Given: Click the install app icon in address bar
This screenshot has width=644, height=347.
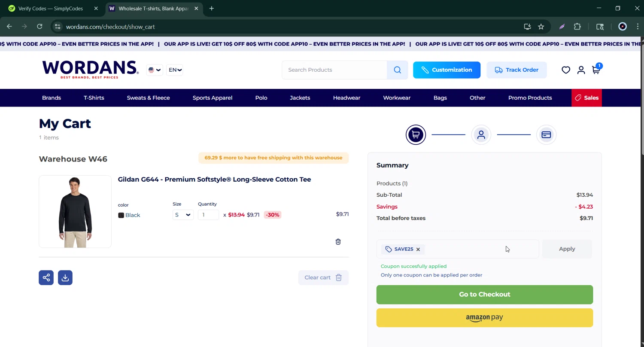Looking at the screenshot, I should [527, 27].
